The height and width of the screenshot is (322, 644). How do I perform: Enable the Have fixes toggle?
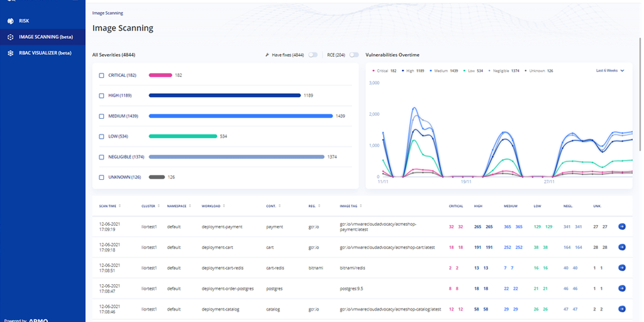(312, 55)
